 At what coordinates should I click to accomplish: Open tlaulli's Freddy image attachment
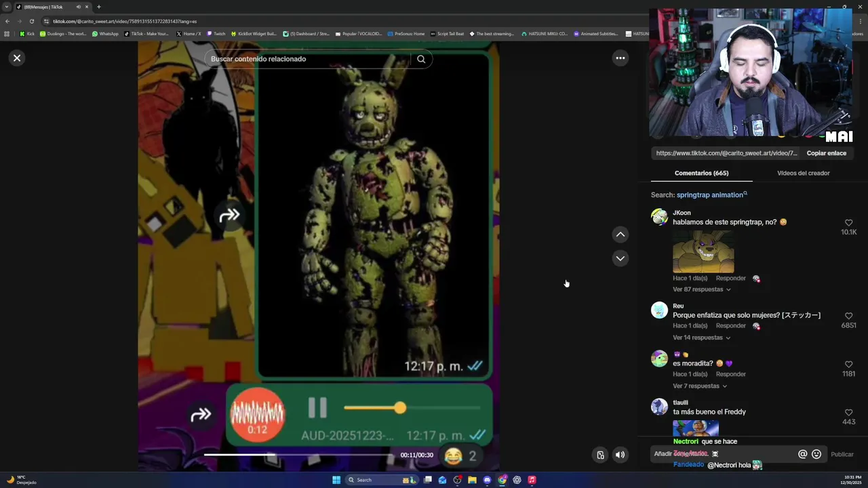(696, 428)
